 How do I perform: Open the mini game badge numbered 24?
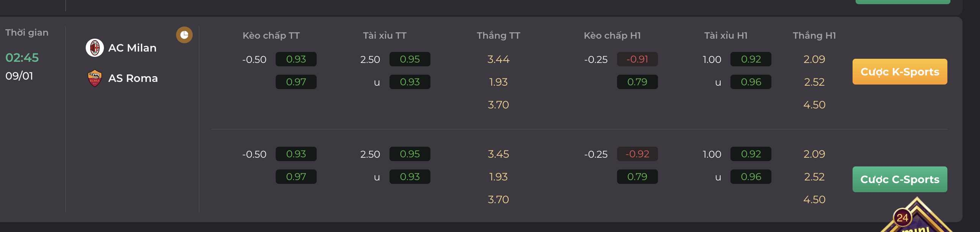(x=902, y=218)
